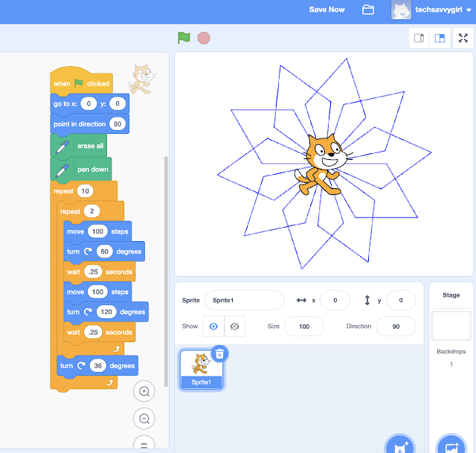Click 60 in turn degrees block

pyautogui.click(x=104, y=251)
